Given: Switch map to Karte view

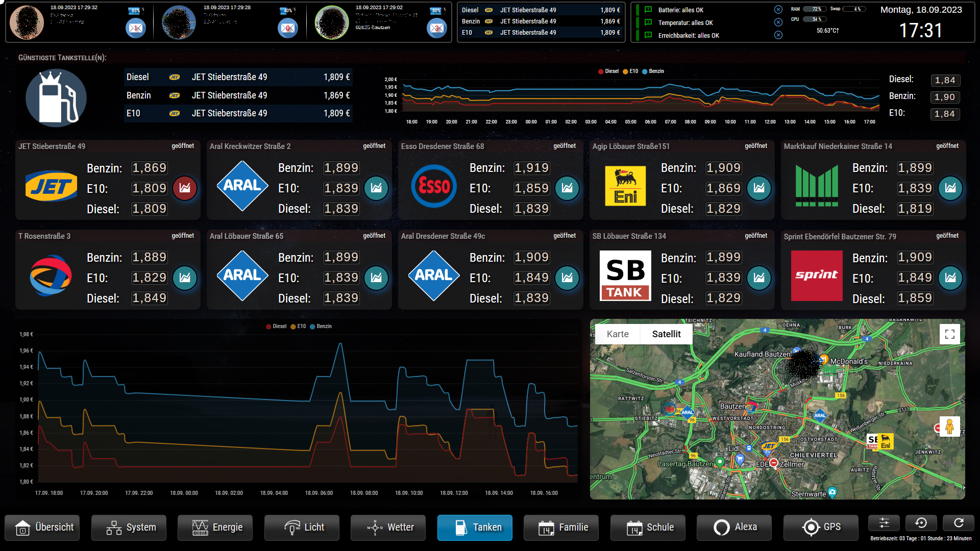Looking at the screenshot, I should point(618,334).
